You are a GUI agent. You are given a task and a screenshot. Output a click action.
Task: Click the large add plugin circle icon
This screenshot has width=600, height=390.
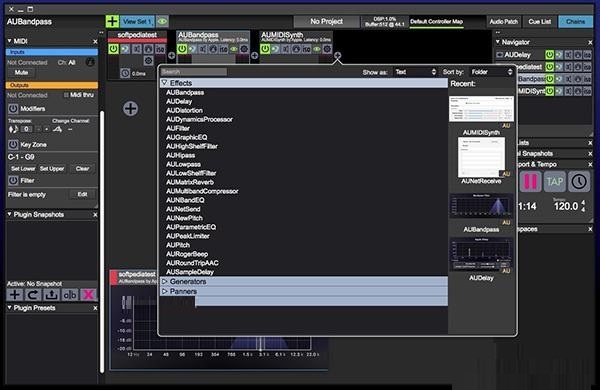coord(130,109)
